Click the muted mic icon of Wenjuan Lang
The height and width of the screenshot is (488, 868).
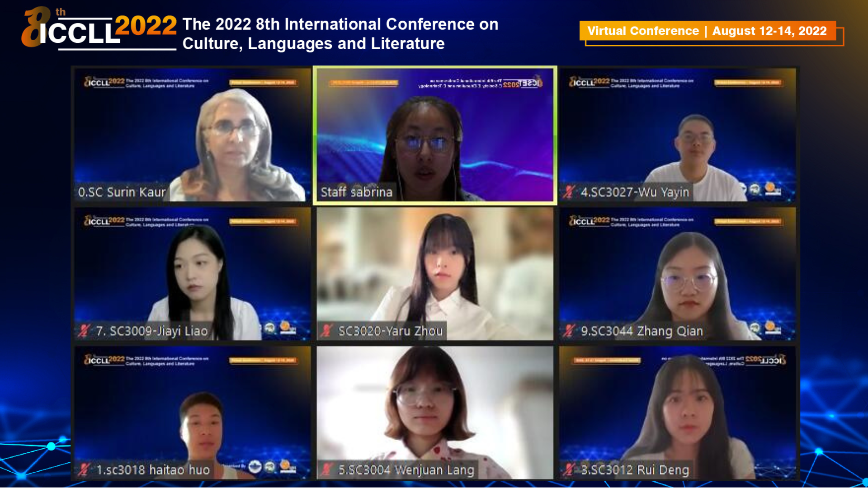(326, 470)
